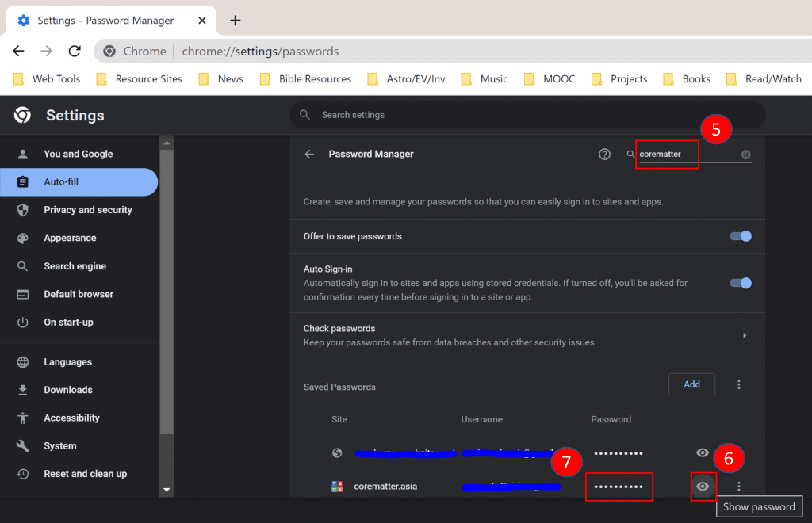812x523 pixels.
Task: Disable the Auto Sign-in switch
Action: click(x=740, y=283)
